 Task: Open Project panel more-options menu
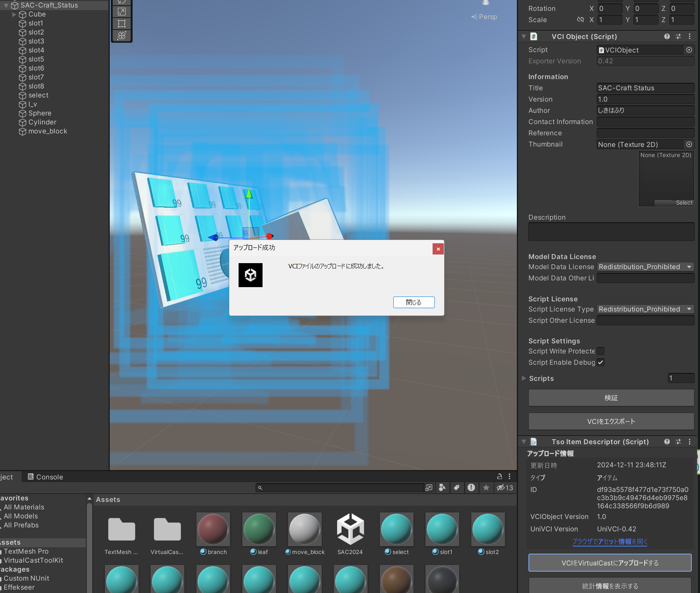click(x=509, y=476)
